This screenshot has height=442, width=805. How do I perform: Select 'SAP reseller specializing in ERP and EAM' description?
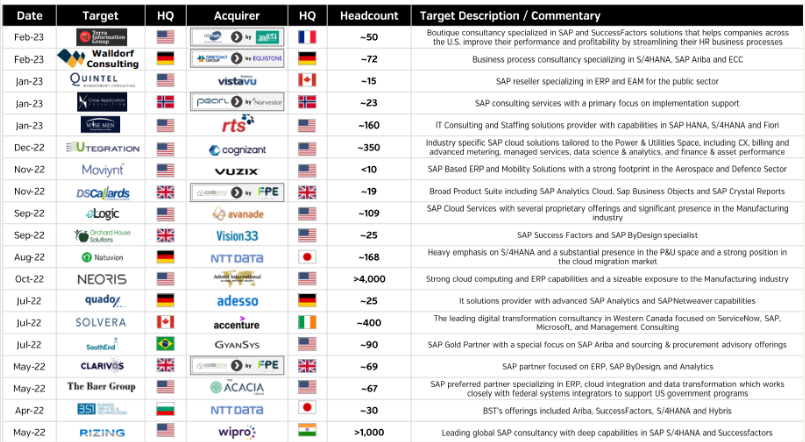[x=607, y=81]
